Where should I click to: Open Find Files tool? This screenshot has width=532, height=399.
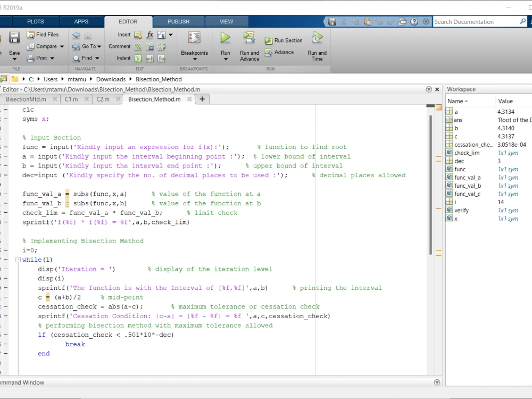click(x=43, y=35)
